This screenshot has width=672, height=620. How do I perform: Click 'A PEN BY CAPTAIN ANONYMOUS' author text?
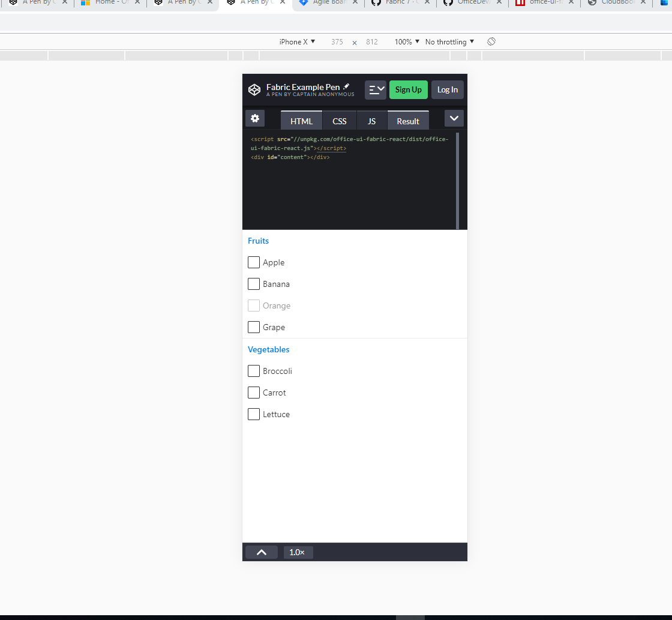pos(310,94)
